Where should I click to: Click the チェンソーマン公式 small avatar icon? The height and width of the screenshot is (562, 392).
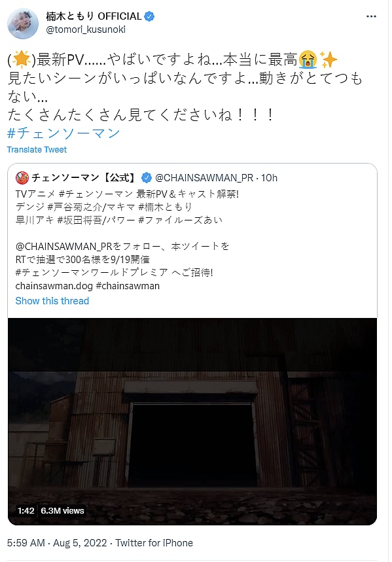[x=22, y=178]
